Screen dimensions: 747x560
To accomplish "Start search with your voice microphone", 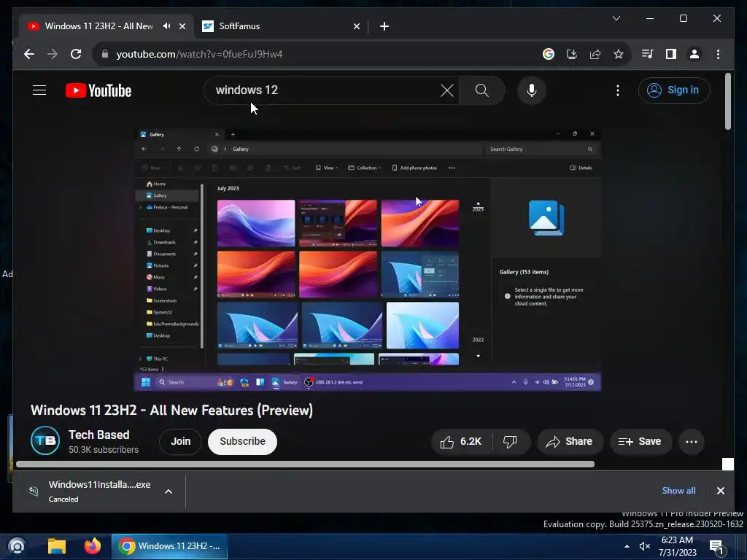I will [x=532, y=90].
